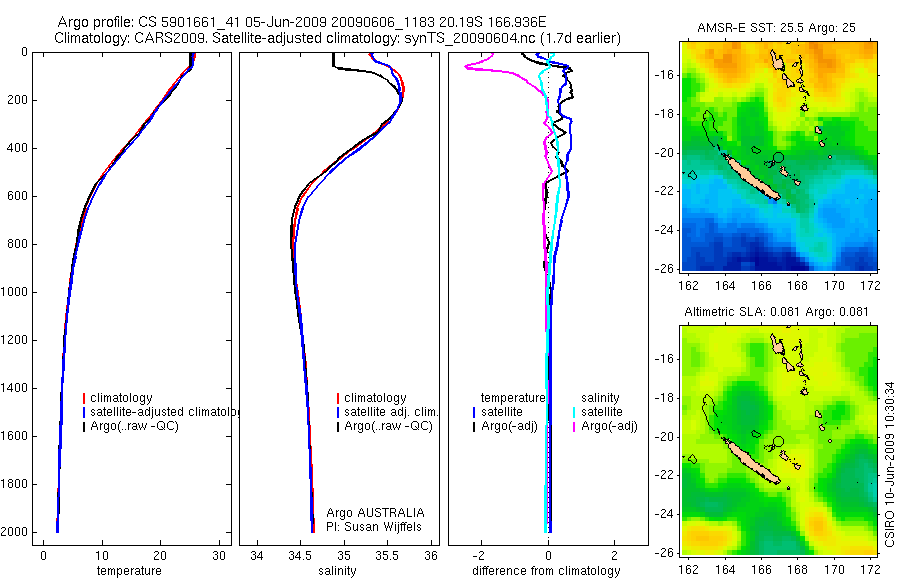
Task: Click the AMSR-E SST map title
Action: pos(777,28)
